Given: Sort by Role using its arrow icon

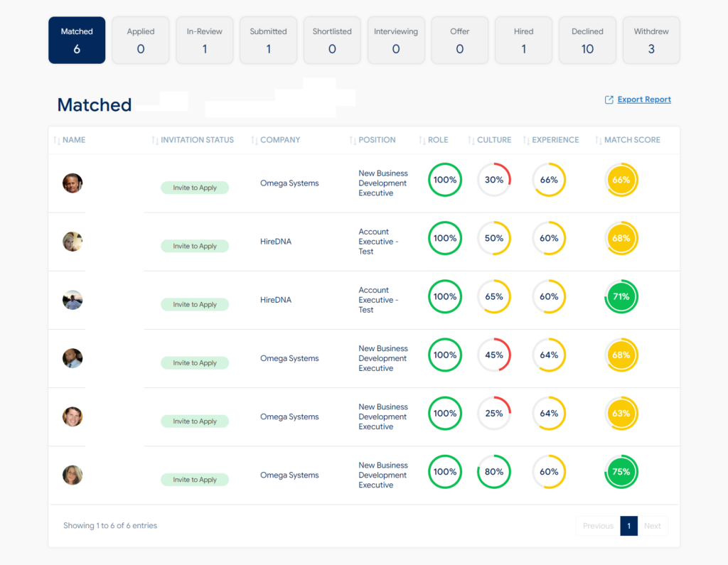Looking at the screenshot, I should 422,140.
